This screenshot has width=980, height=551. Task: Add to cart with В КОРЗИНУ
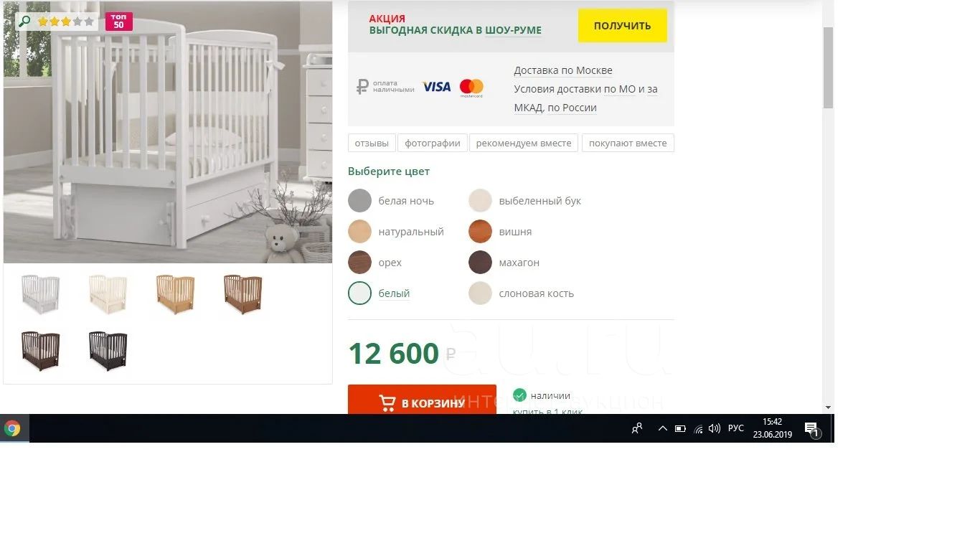(422, 400)
